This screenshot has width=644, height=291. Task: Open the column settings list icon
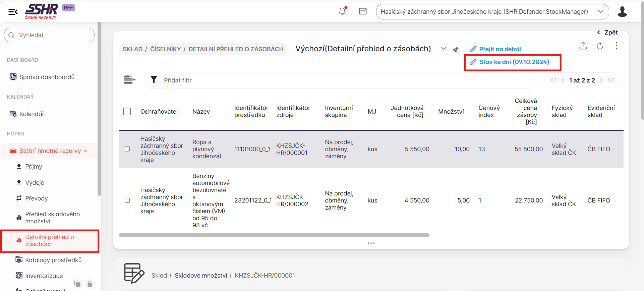129,80
